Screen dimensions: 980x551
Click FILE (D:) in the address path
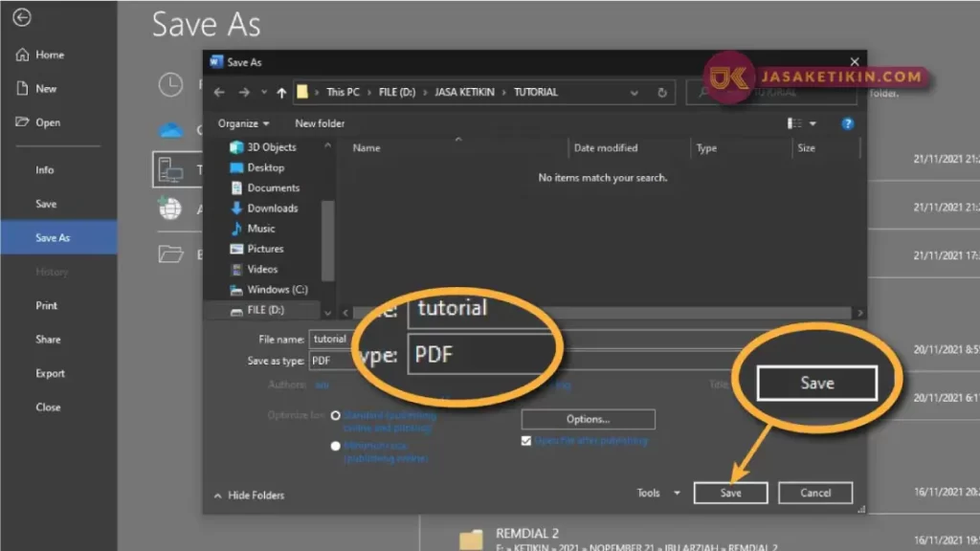coord(397,92)
